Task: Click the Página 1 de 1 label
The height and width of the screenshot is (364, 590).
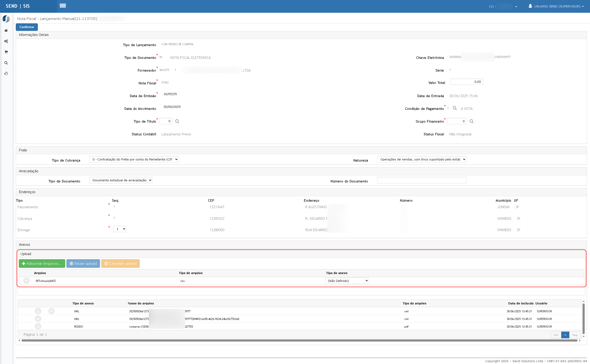Action: [x=35, y=335]
